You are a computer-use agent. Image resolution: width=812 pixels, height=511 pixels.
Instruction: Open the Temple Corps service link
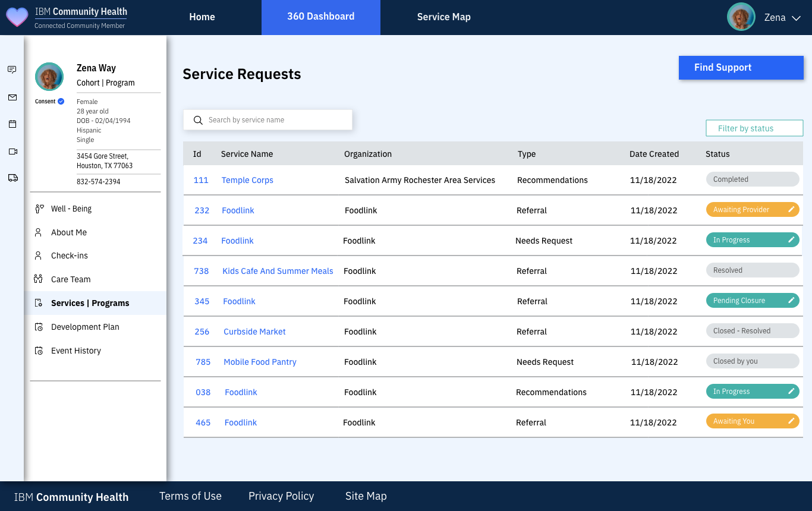click(x=247, y=180)
